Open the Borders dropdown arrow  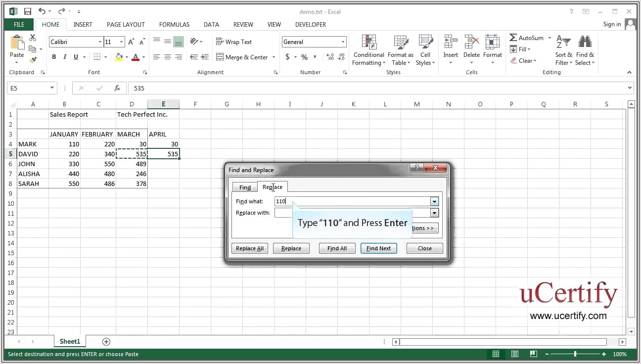(x=105, y=57)
